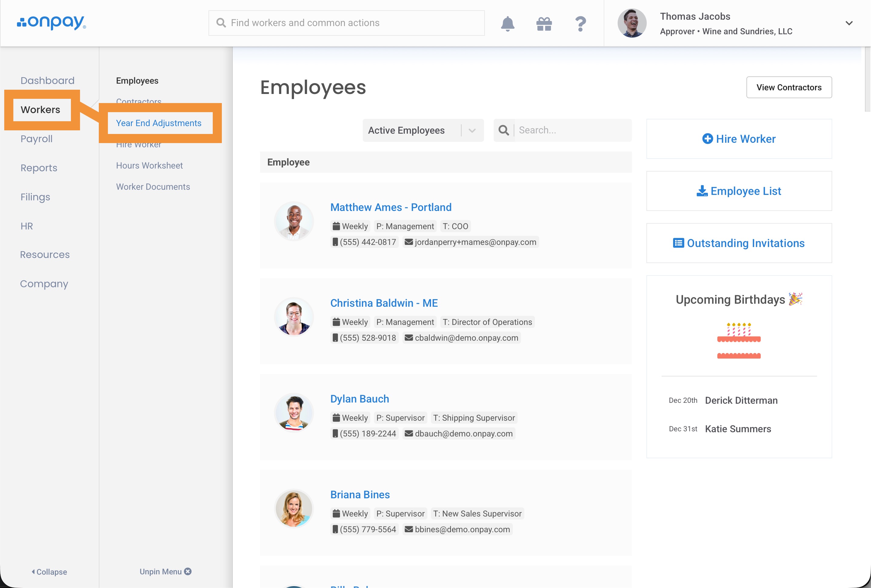This screenshot has height=588, width=871.
Task: Go to Hours Worksheet submenu item
Action: (x=149, y=165)
